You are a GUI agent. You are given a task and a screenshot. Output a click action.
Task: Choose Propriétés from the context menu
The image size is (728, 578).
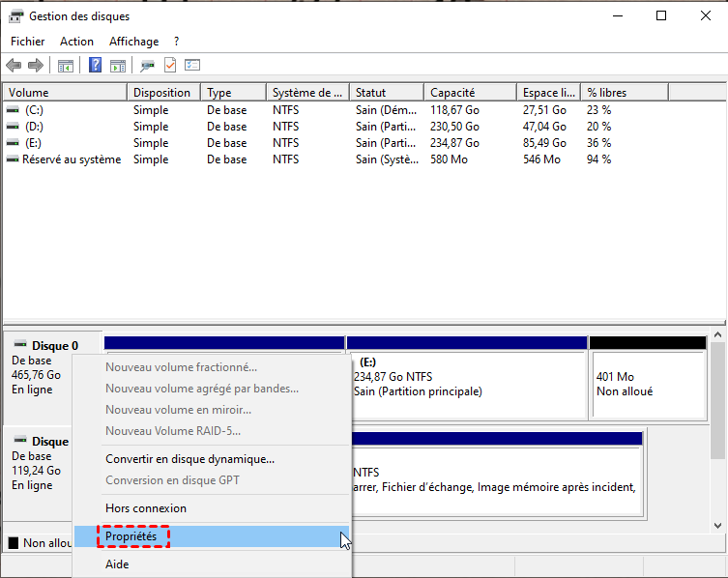coord(131,536)
